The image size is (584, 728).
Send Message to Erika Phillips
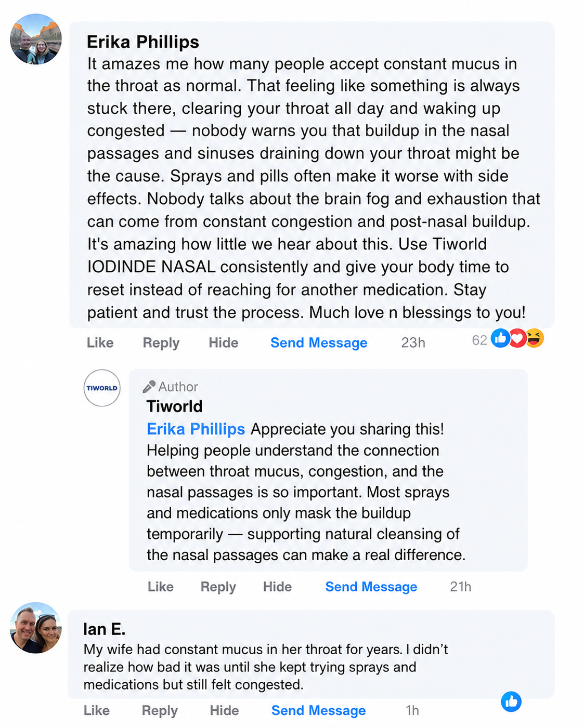click(x=319, y=343)
